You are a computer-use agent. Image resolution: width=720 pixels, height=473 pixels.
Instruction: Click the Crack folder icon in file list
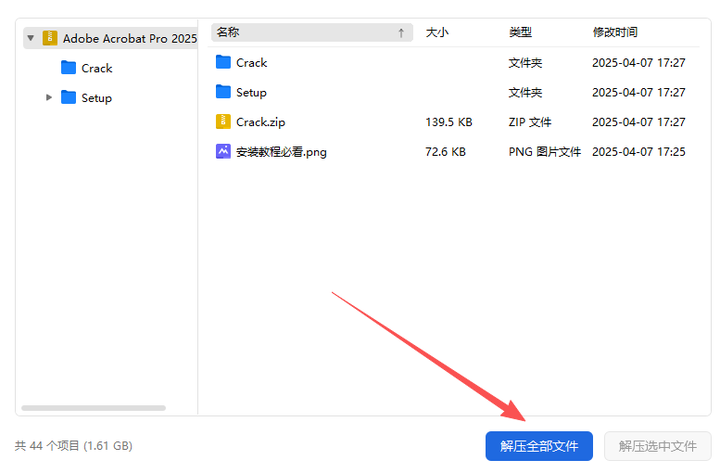(x=223, y=62)
